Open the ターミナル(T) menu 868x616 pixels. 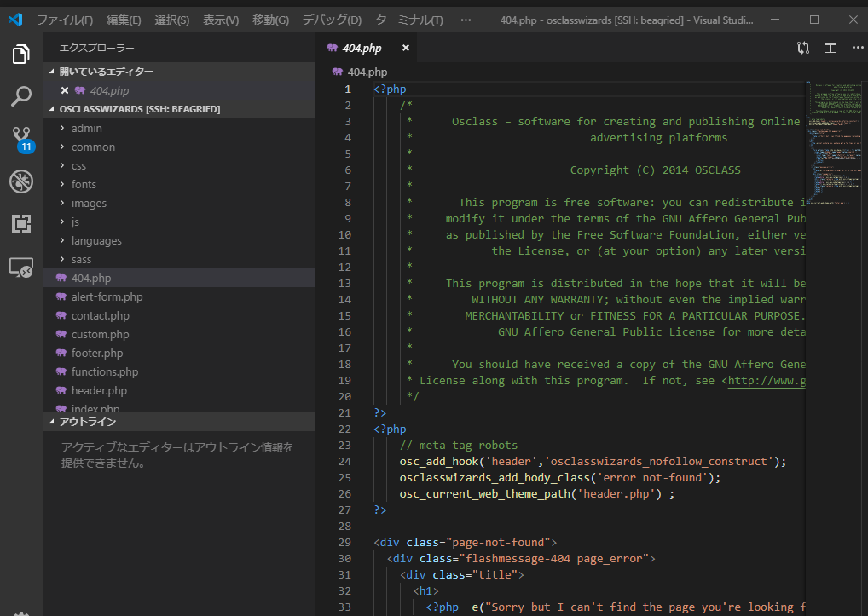point(409,20)
